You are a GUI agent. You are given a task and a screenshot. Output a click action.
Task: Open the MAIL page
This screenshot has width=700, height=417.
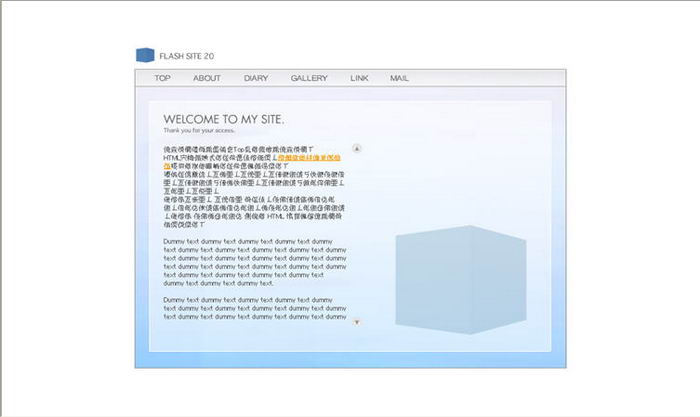[399, 78]
